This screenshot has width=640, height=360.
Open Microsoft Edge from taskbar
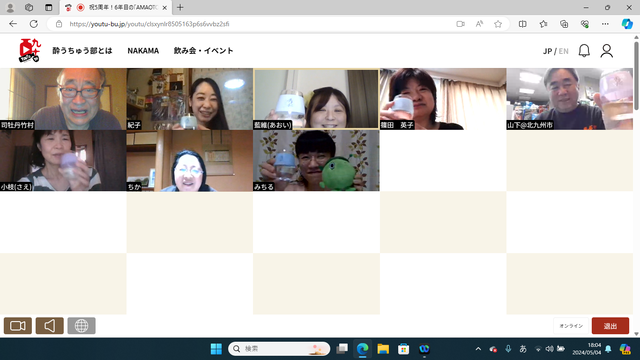pyautogui.click(x=362, y=349)
